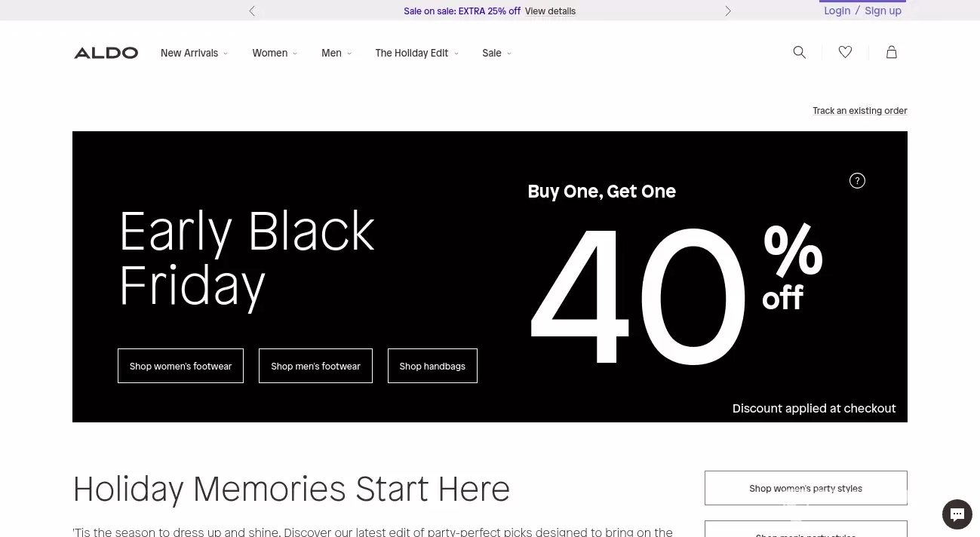Image resolution: width=980 pixels, height=537 pixels.
Task: Open the wishlist heart icon
Action: click(x=845, y=52)
